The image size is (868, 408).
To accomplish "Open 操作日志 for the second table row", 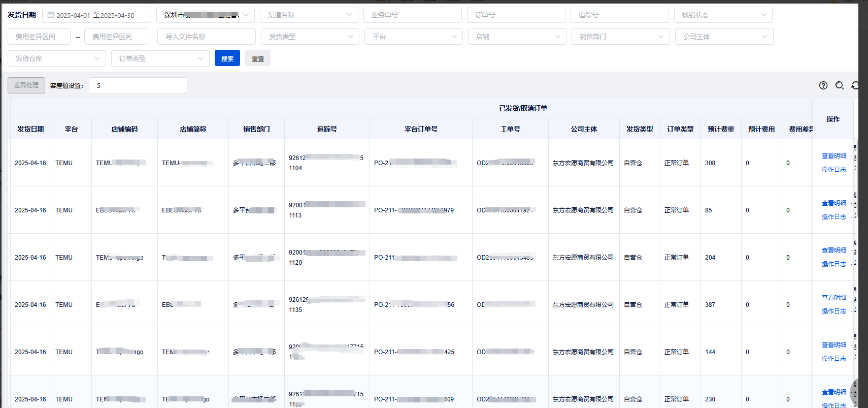I will 833,217.
